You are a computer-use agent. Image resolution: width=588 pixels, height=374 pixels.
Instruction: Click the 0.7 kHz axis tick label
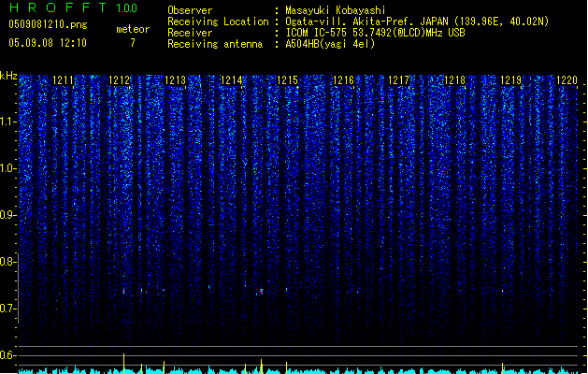(x=7, y=309)
